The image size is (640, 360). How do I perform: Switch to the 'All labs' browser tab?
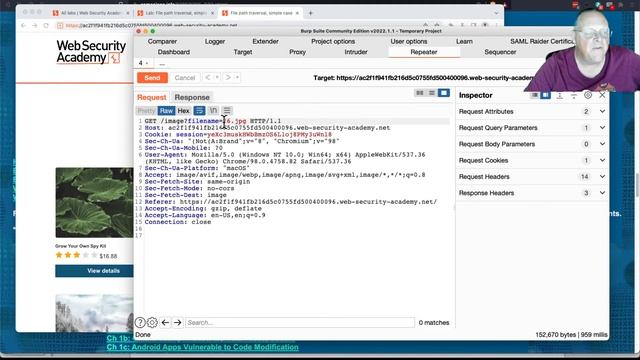(91, 13)
